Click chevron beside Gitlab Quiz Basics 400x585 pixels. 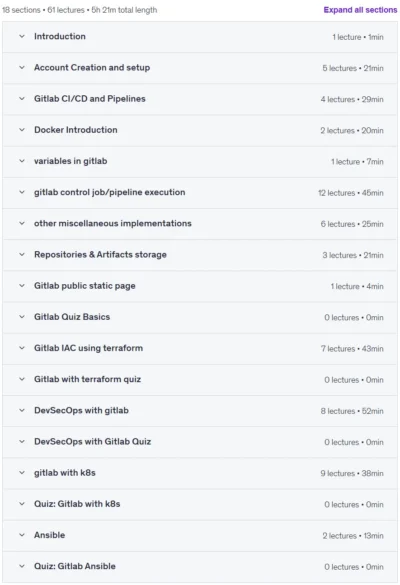[x=22, y=317]
